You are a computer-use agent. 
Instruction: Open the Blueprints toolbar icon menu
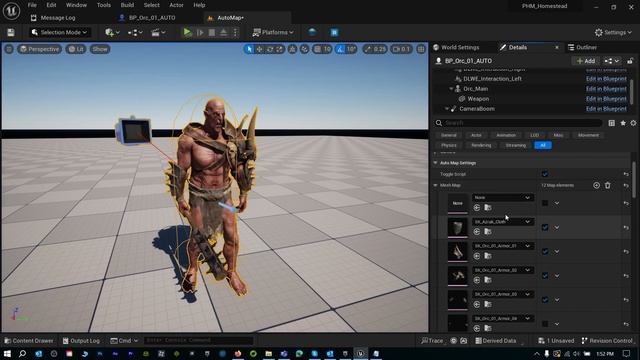pyautogui.click(x=135, y=32)
